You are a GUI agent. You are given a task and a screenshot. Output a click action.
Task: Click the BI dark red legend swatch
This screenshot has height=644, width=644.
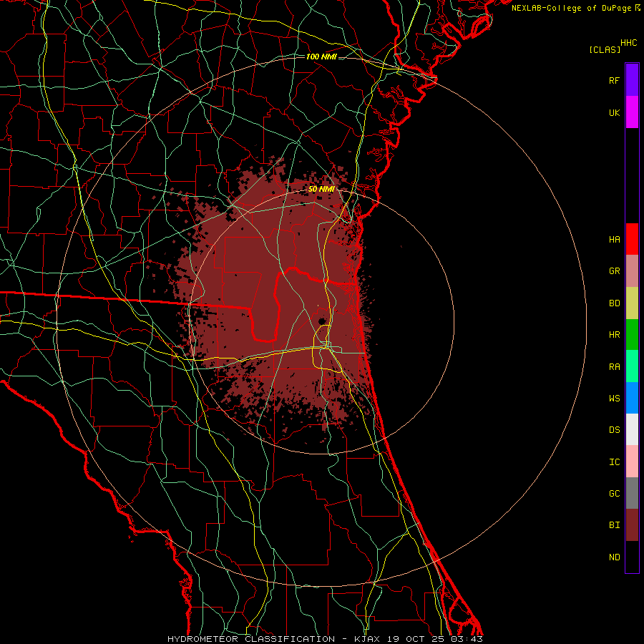632,525
